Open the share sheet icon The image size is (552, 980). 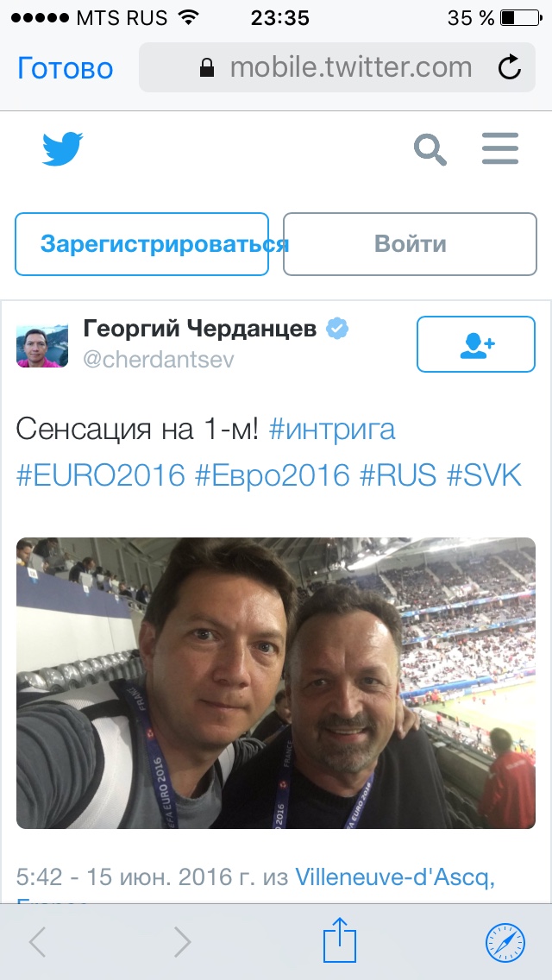(340, 940)
